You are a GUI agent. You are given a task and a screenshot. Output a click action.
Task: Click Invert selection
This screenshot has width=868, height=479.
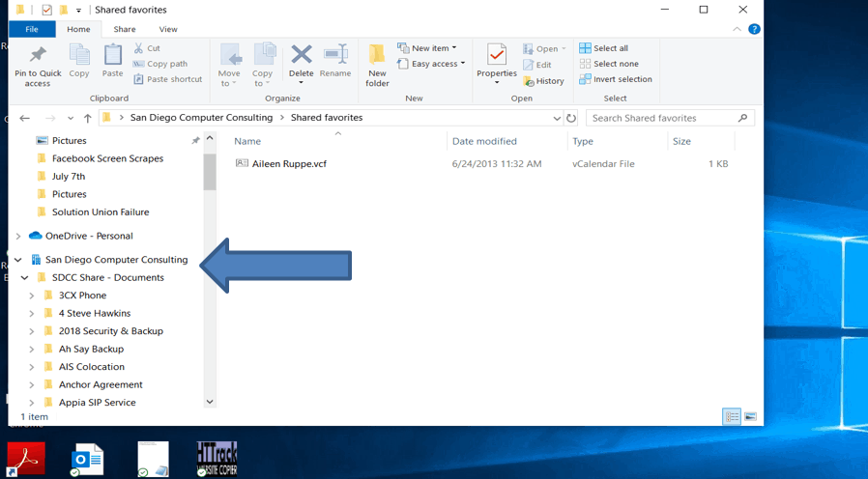[x=616, y=79]
